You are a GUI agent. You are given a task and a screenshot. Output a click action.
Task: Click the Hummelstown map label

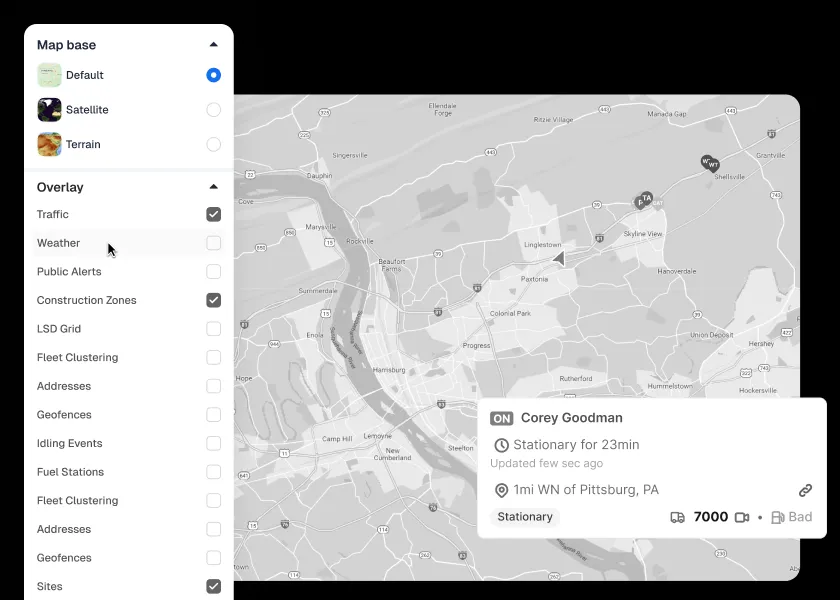[670, 386]
